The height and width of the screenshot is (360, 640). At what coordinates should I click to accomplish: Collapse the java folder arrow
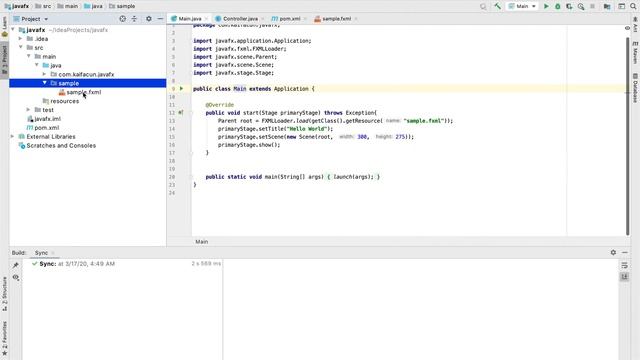(37, 65)
